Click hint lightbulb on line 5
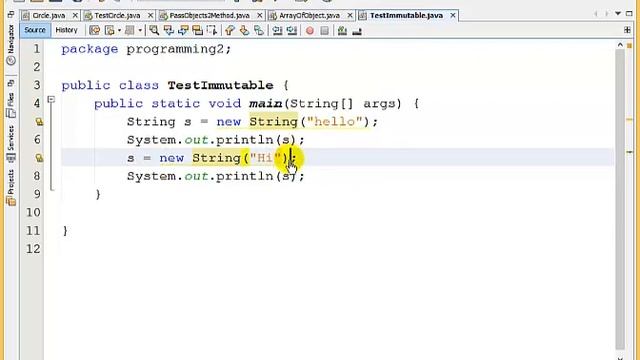The image size is (640, 360). tap(39, 122)
